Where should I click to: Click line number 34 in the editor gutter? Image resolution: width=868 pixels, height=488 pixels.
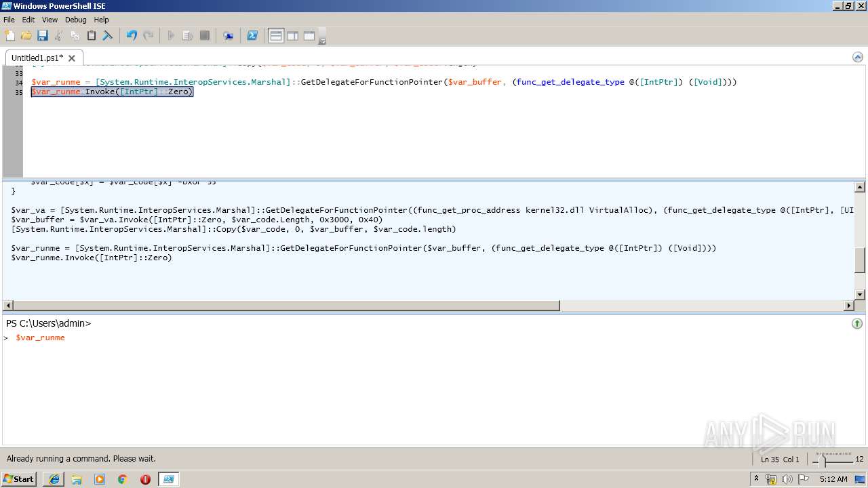(x=18, y=83)
